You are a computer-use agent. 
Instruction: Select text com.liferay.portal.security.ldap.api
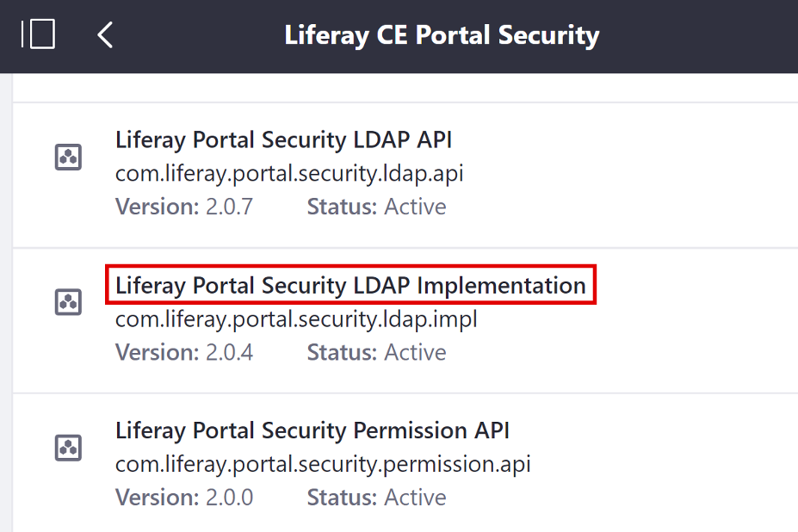289,174
